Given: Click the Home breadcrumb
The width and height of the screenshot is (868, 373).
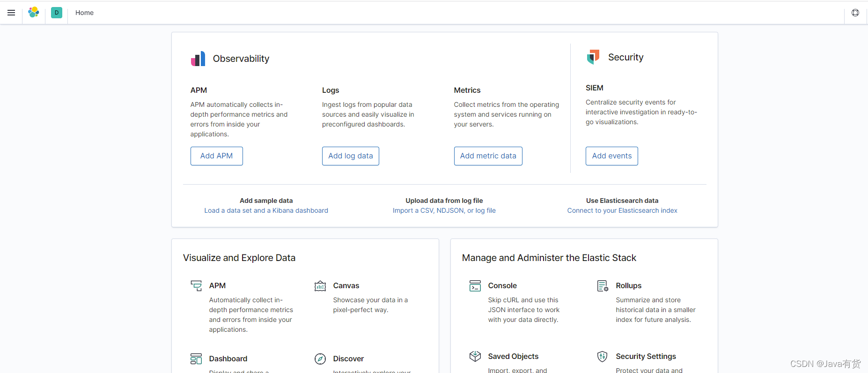Looking at the screenshot, I should pyautogui.click(x=84, y=13).
